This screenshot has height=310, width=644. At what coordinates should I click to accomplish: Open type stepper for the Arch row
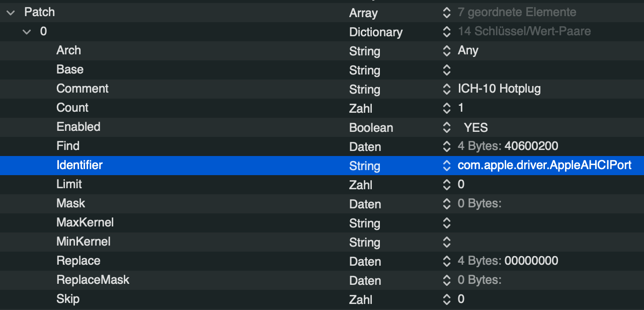tap(446, 51)
